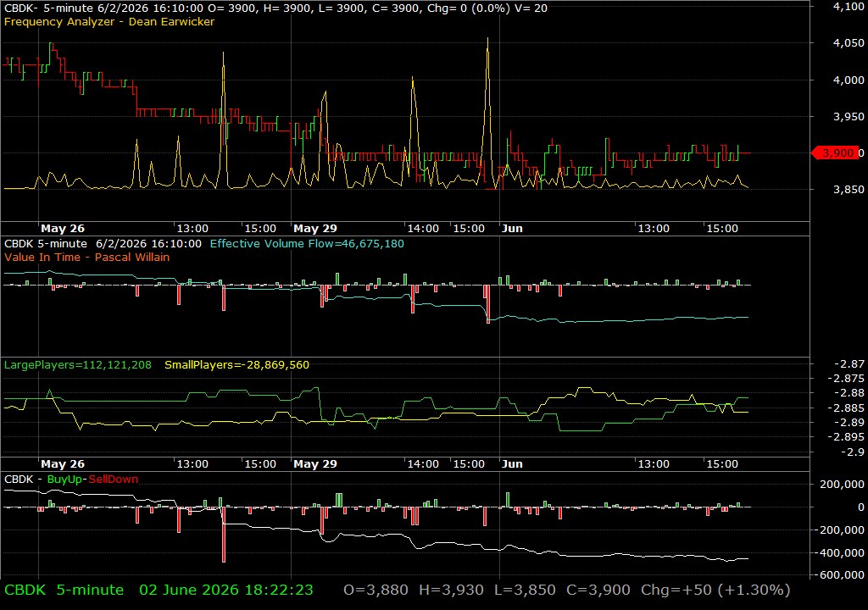868x610 pixels.
Task: Click the -2.9 axis label in players panel
Action: click(x=853, y=452)
